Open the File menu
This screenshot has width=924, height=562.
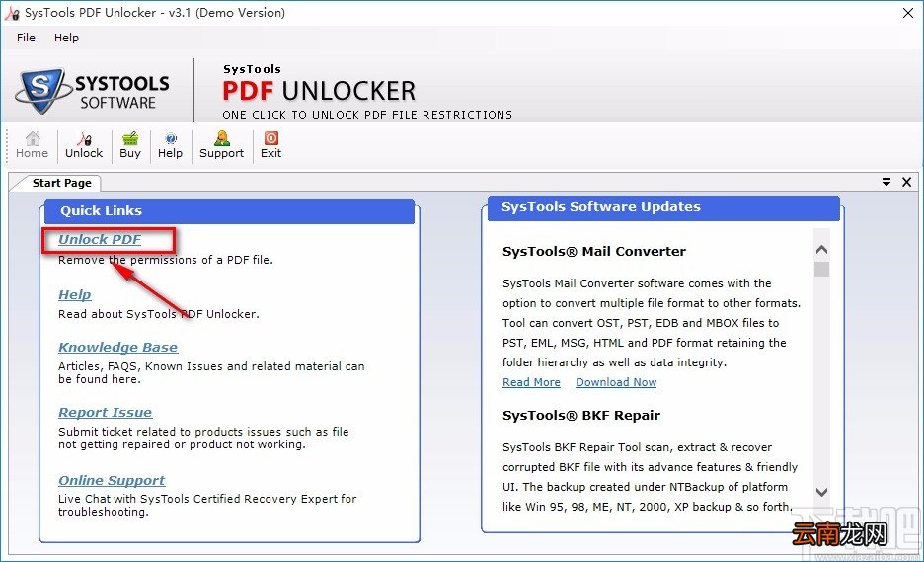(x=26, y=38)
